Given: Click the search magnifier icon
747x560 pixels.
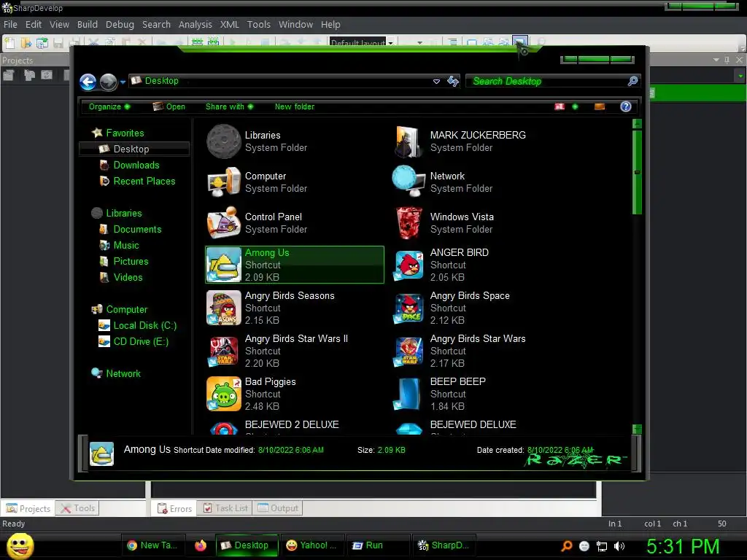Looking at the screenshot, I should (633, 82).
